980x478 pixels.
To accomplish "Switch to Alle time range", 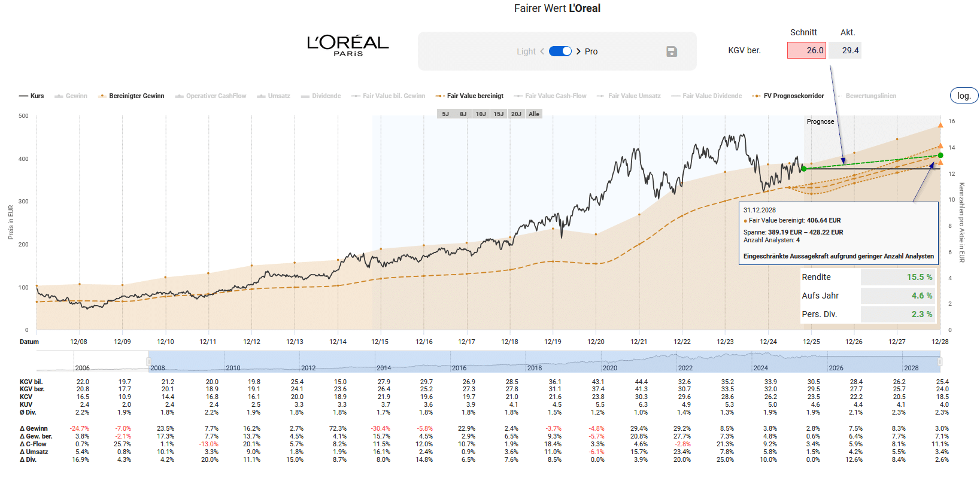I will tap(534, 114).
